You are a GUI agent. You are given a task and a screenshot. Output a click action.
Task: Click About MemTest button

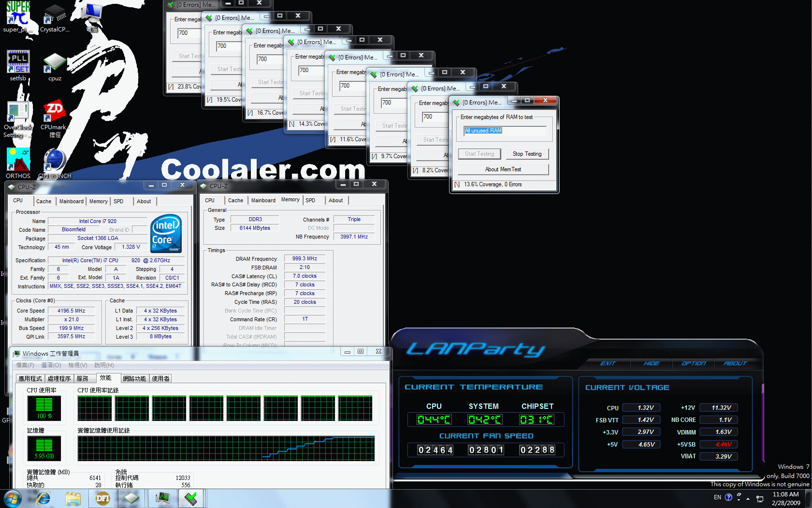[x=503, y=169]
